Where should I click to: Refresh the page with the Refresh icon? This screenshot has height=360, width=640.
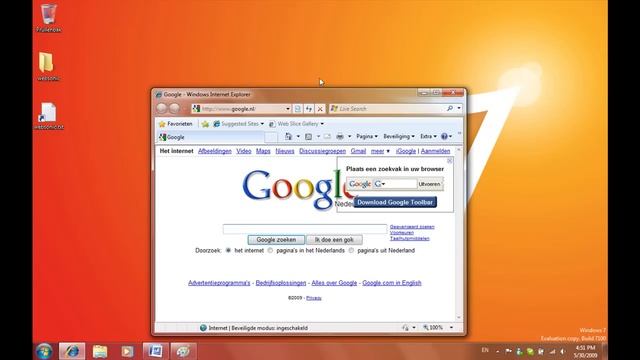tap(309, 109)
